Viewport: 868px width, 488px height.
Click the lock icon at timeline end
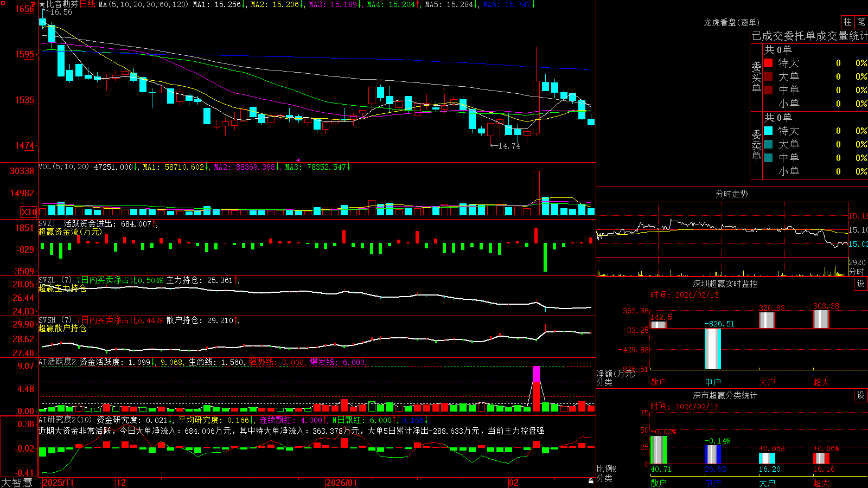tap(591, 481)
